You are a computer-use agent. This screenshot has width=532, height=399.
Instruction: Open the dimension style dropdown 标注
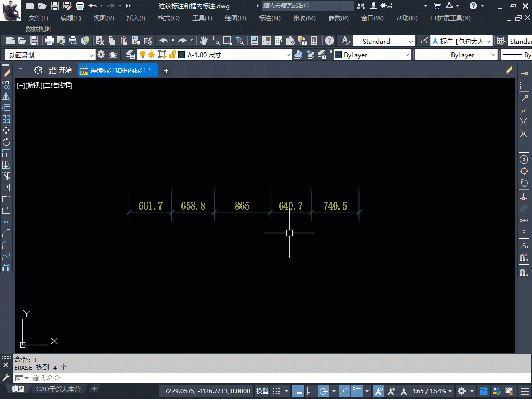coord(461,41)
